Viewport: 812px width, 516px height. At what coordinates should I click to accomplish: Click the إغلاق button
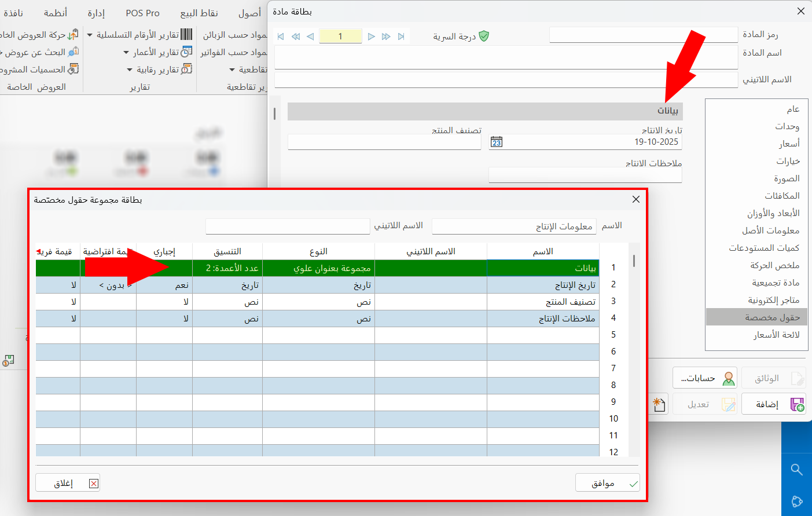pos(68,483)
